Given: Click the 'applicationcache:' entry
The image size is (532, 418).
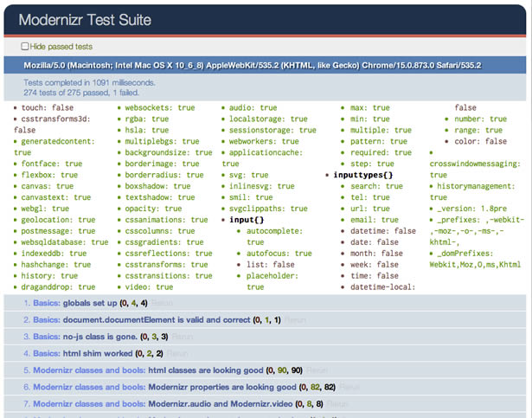Looking at the screenshot, I should pyautogui.click(x=266, y=152).
